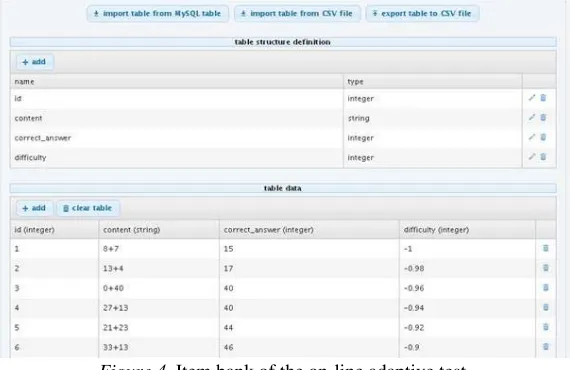This screenshot has width=570, height=370.
Task: Click the content cell 0+40
Action: (x=159, y=288)
